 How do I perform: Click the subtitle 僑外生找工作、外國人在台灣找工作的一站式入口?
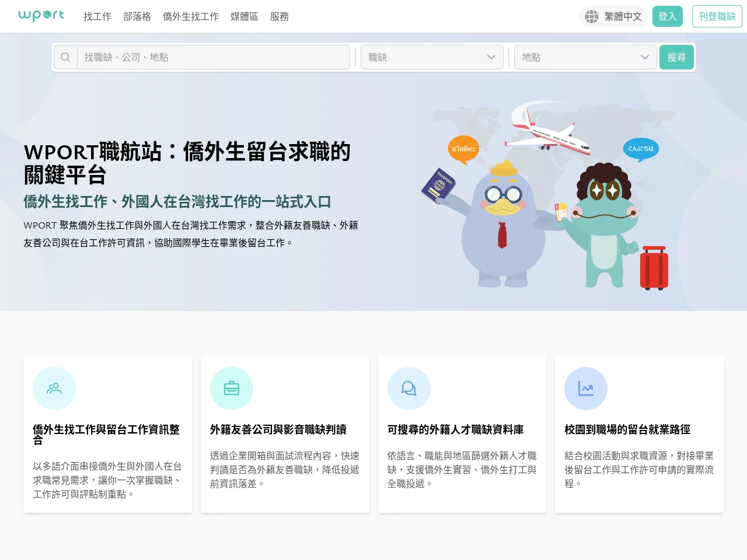[x=177, y=202]
